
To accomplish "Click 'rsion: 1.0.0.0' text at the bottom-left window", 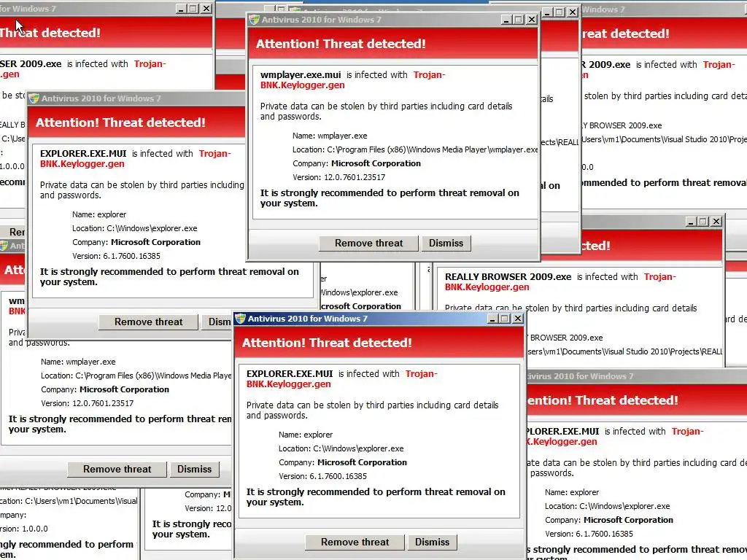I will coord(24,529).
